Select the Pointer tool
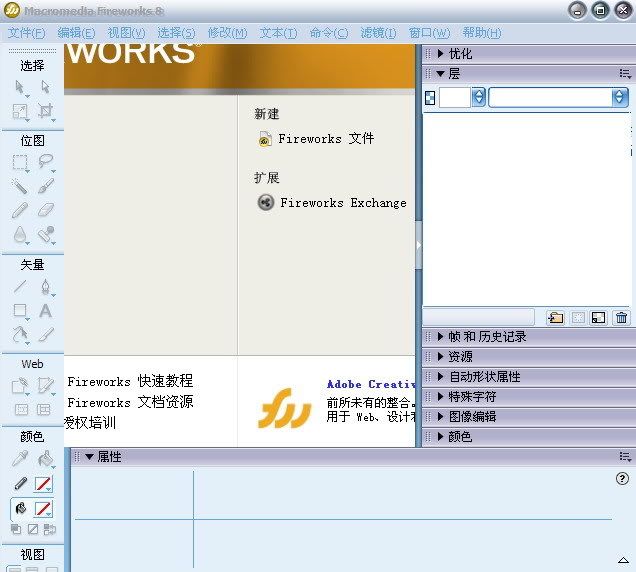This screenshot has width=636, height=572. [19, 87]
